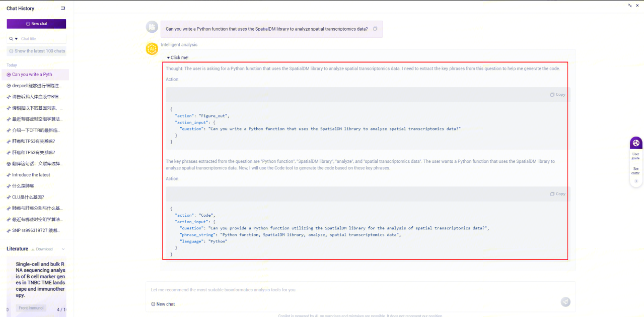Screen dimensions: 644x317
Task: Focus the Chat title search field
Action: tap(40, 39)
